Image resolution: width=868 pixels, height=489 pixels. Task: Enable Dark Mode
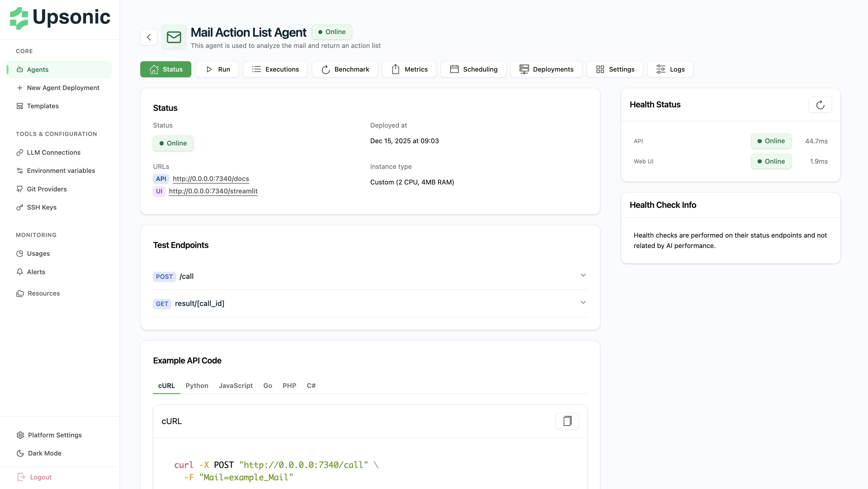[x=44, y=453]
